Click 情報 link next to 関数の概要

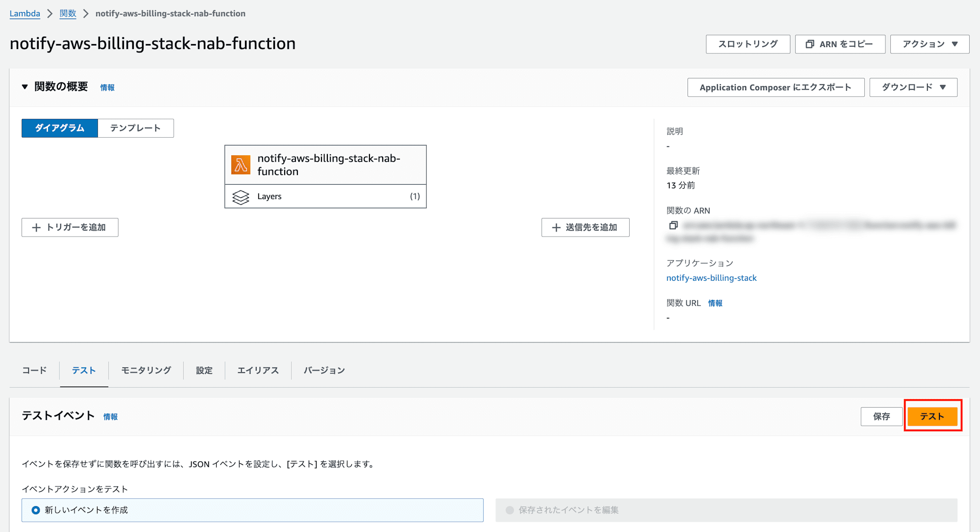[x=107, y=87]
